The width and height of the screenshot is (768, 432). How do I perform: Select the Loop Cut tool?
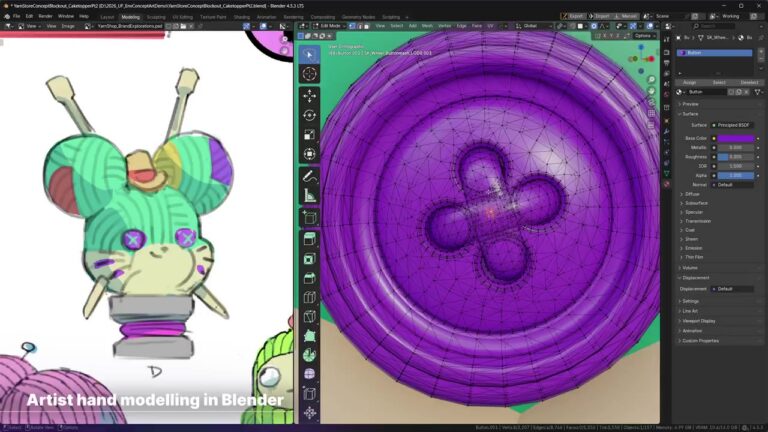[x=309, y=297]
